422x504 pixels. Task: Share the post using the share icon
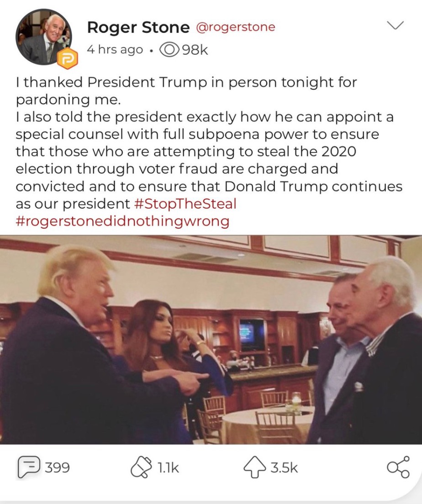[x=399, y=467]
